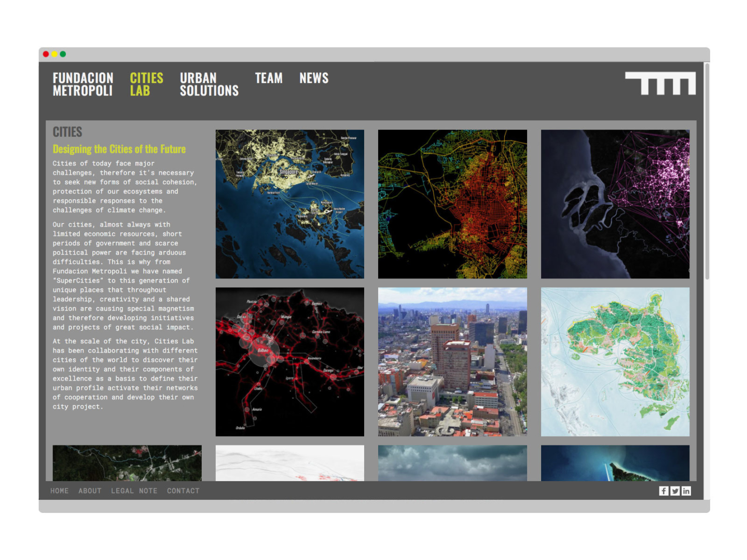Go to Fundacion Metropoli menu item
The width and height of the screenshot is (747, 560).
click(83, 85)
